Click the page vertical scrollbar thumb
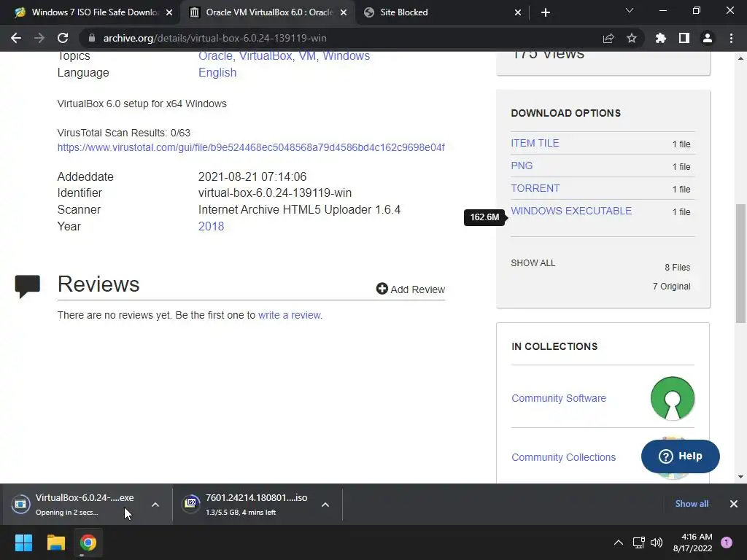The image size is (747, 560). (740, 263)
